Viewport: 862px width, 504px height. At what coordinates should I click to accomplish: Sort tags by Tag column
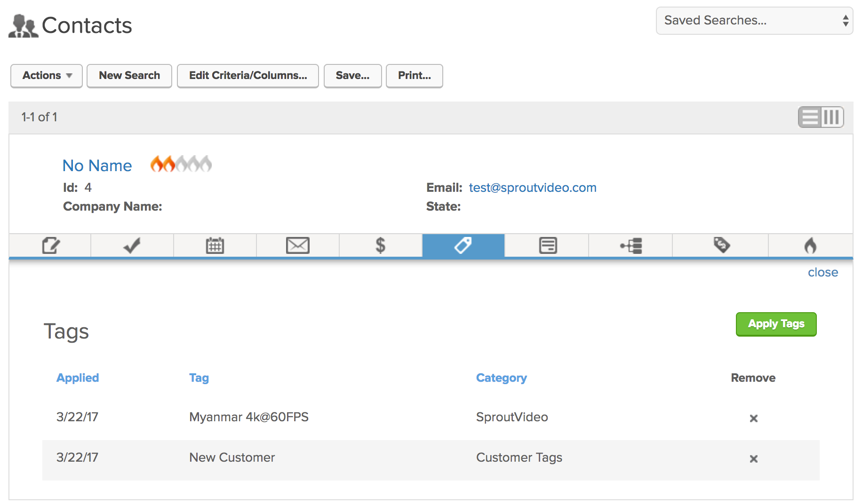tap(199, 378)
